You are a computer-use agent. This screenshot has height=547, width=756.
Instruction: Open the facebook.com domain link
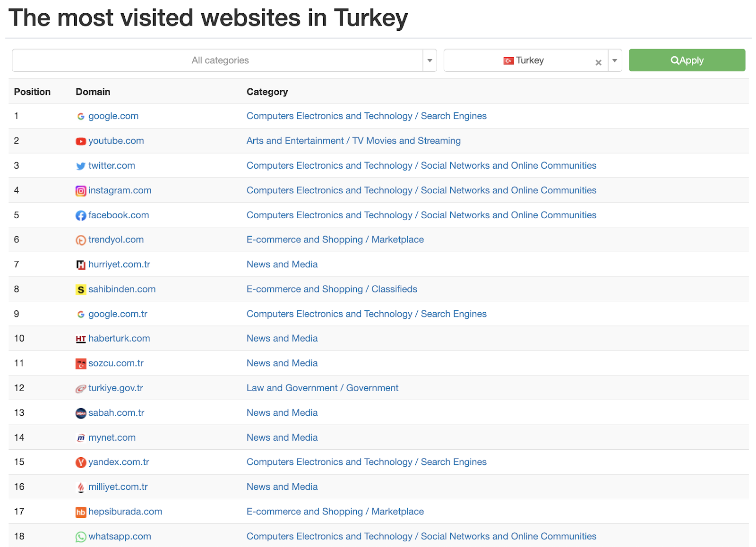pyautogui.click(x=119, y=215)
